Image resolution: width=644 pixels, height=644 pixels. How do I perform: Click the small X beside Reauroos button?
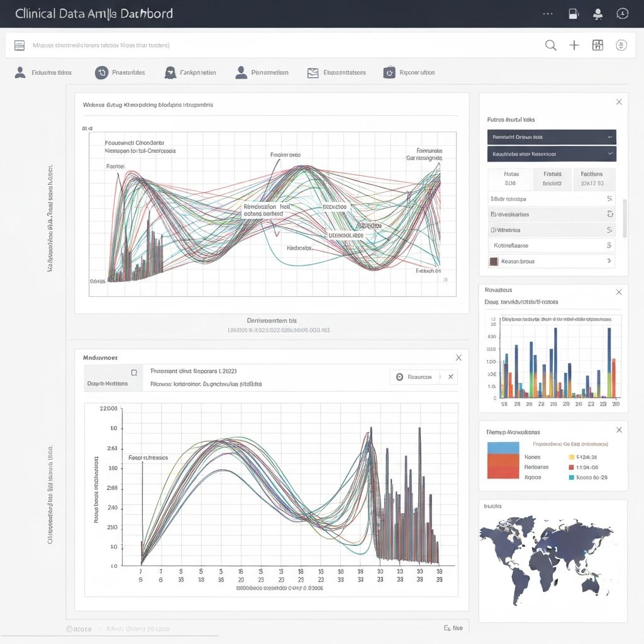(x=450, y=377)
